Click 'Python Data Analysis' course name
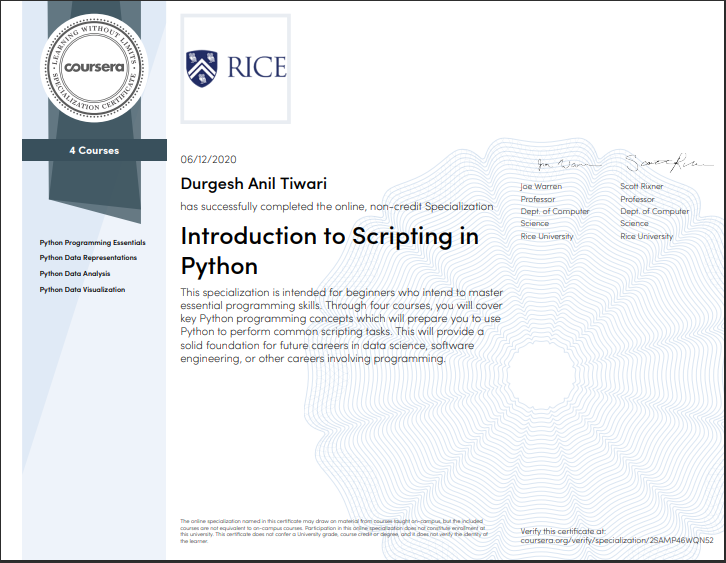Screen dimensions: 726x563 pyautogui.click(x=75, y=274)
